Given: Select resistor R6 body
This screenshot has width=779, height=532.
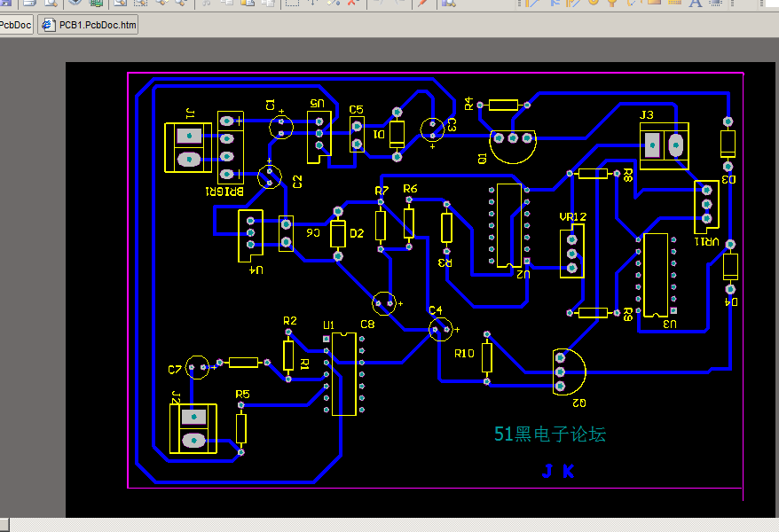Looking at the screenshot, I should [409, 223].
